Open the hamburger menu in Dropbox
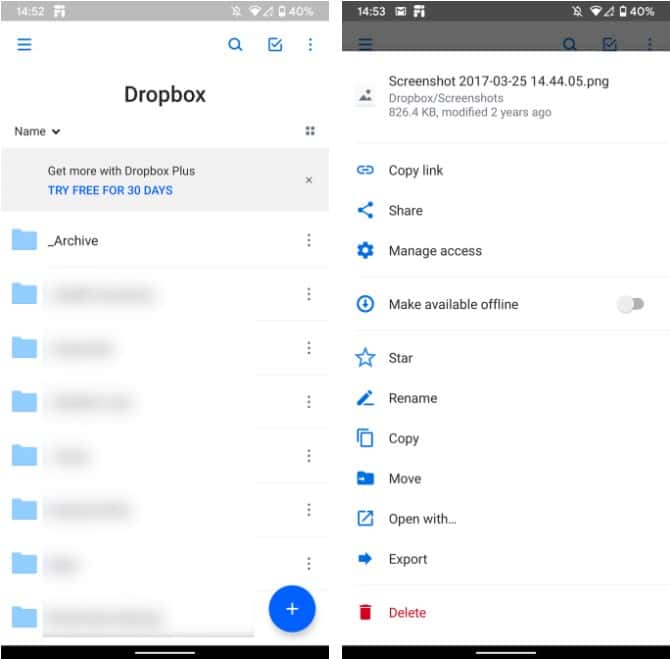 [24, 44]
